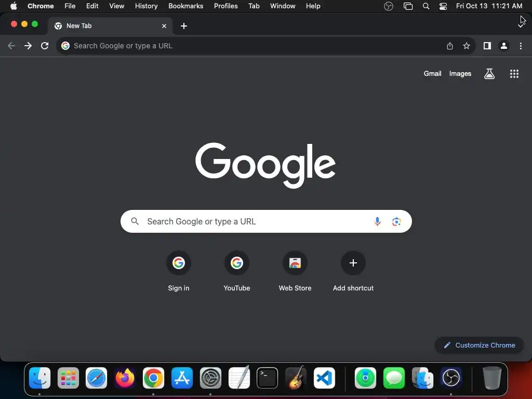The height and width of the screenshot is (399, 532).
Task: Open Launchpad from the dock
Action: click(68, 378)
